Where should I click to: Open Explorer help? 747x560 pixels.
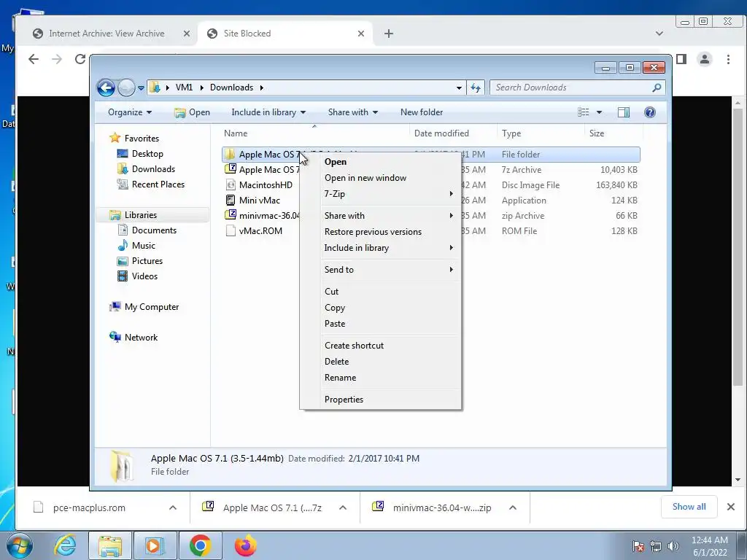(650, 112)
